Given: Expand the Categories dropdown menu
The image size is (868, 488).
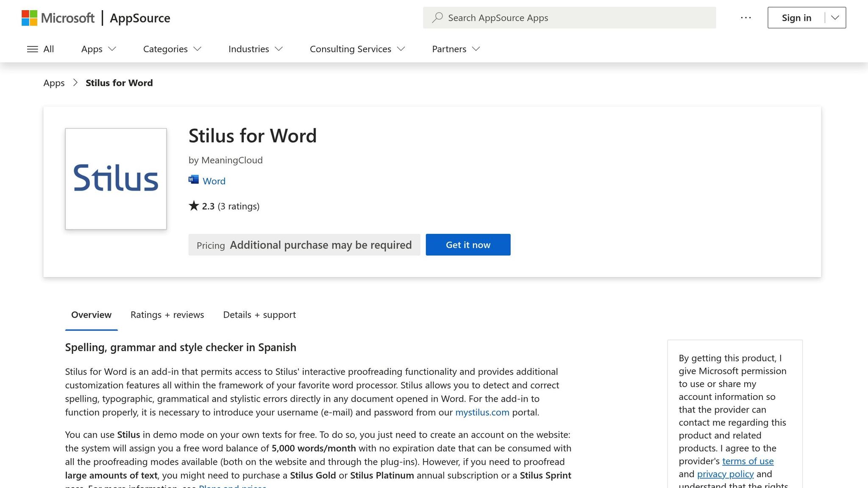Looking at the screenshot, I should point(172,49).
